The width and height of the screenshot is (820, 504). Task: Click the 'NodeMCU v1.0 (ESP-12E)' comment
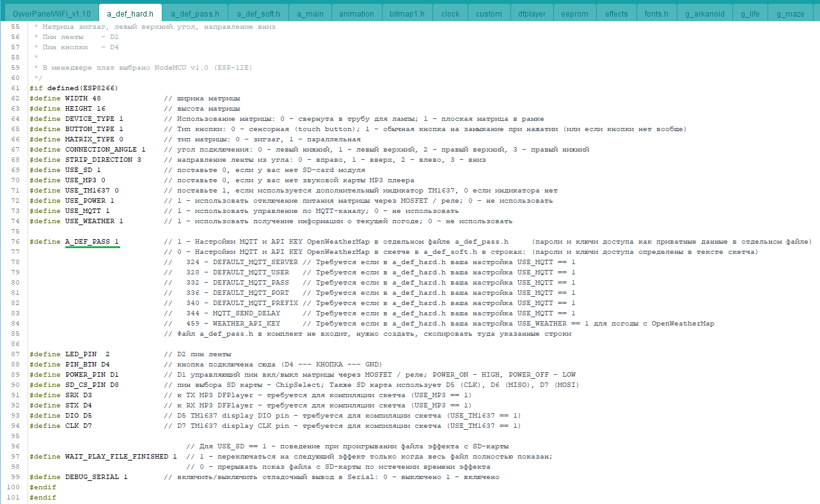click(x=203, y=68)
